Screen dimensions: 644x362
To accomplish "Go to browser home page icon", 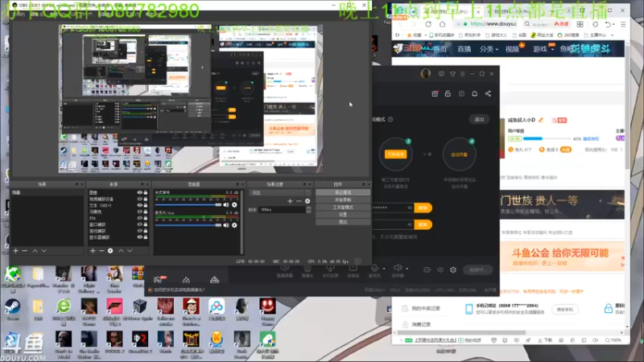I will (442, 24).
